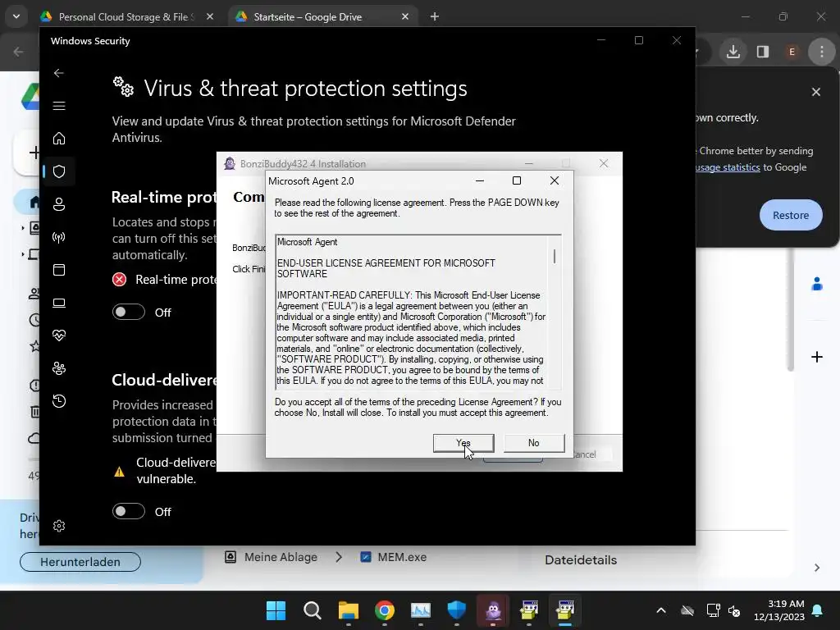Expand Drive side panel chevron
840x630 pixels.
[x=816, y=568]
